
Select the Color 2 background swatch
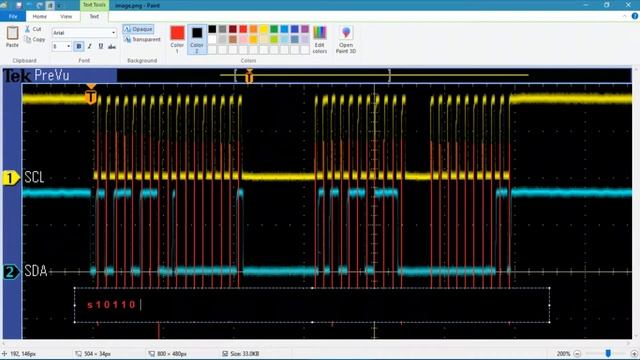coord(197,40)
